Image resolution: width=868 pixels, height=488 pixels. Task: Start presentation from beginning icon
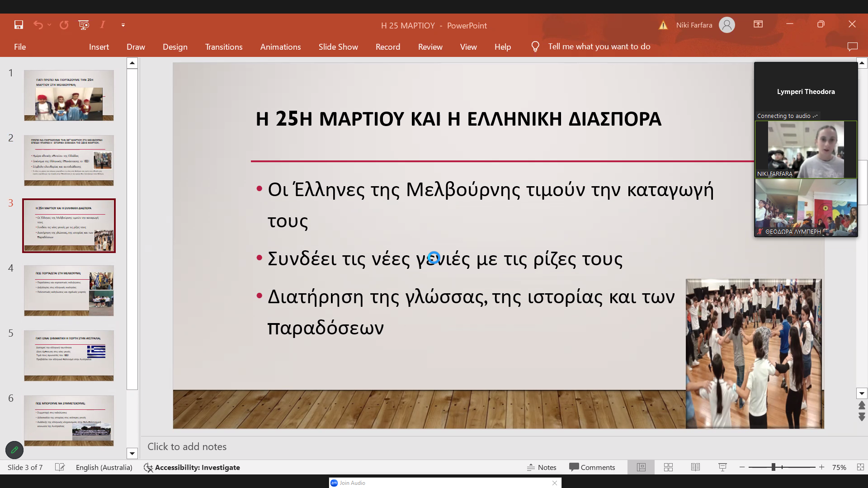pos(84,25)
